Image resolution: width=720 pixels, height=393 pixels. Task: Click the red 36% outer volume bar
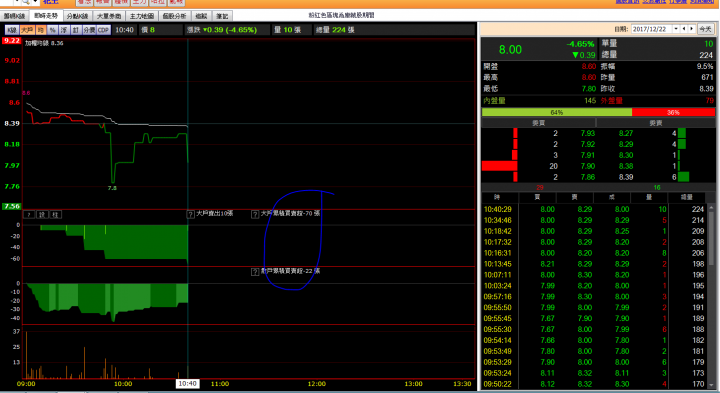pos(673,112)
